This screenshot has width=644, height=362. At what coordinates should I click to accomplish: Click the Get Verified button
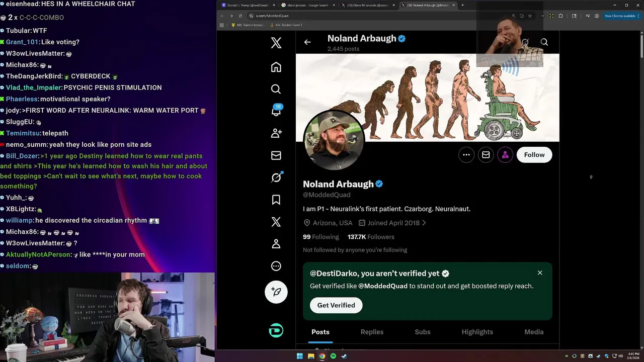pos(336,305)
